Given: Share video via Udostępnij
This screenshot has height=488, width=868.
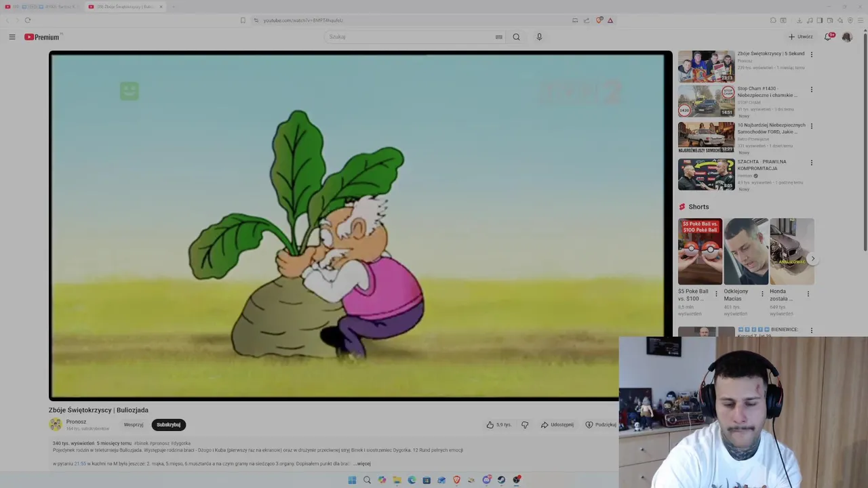Looking at the screenshot, I should click(x=557, y=425).
